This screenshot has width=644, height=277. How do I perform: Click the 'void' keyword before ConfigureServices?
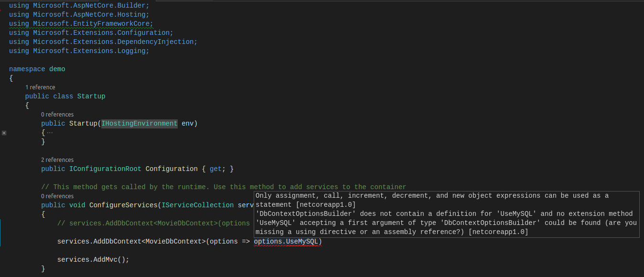[x=77, y=205]
